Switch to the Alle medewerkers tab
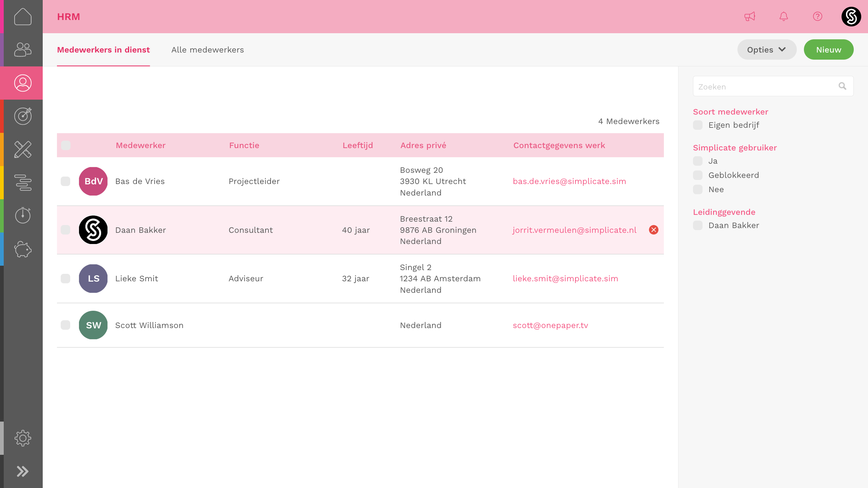 click(208, 50)
